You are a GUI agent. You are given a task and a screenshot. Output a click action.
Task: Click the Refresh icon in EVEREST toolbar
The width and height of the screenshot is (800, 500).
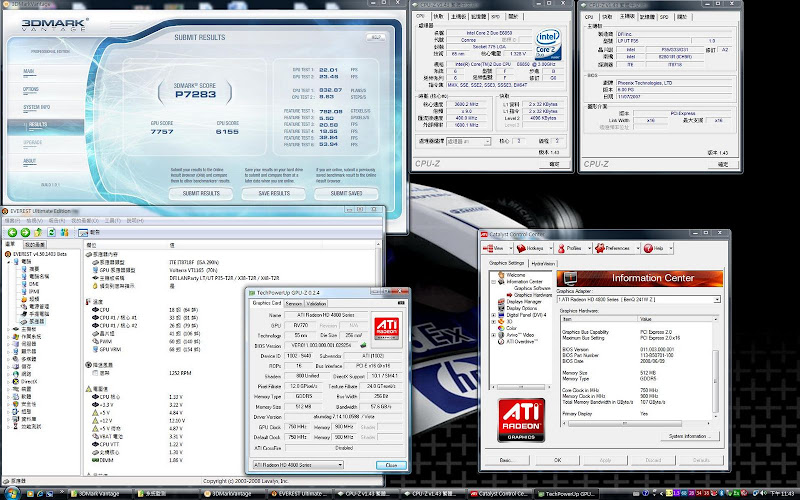tap(52, 233)
